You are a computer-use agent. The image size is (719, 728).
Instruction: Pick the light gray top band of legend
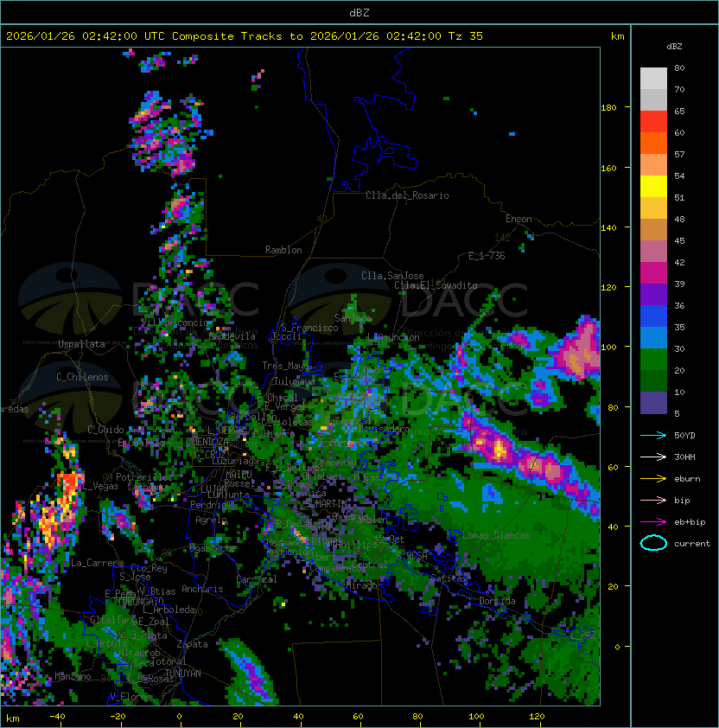pyautogui.click(x=653, y=79)
